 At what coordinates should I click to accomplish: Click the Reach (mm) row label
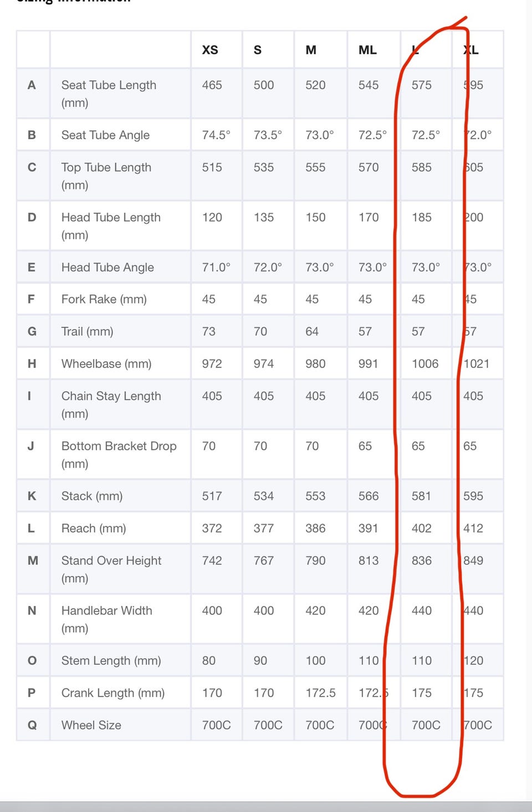point(94,528)
